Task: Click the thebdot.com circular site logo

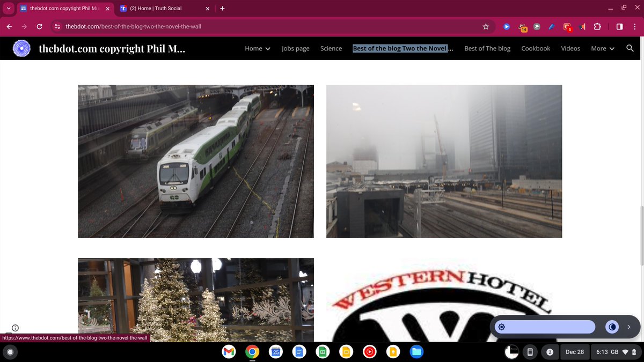Action: (x=21, y=48)
